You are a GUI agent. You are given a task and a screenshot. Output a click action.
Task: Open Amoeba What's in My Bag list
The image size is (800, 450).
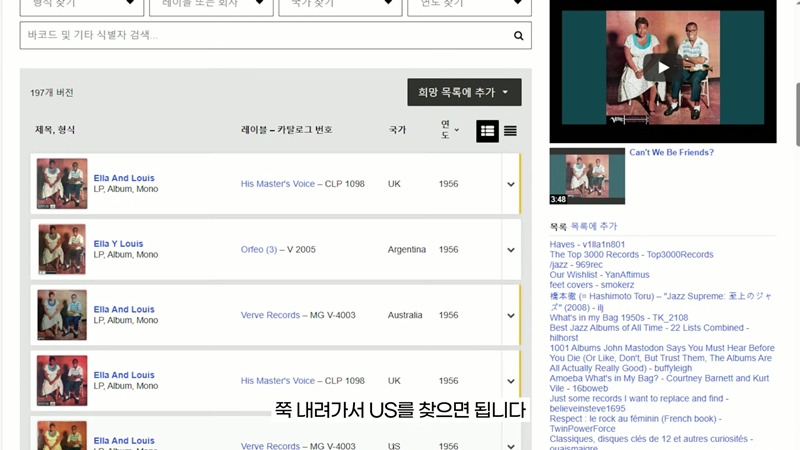[x=659, y=383]
